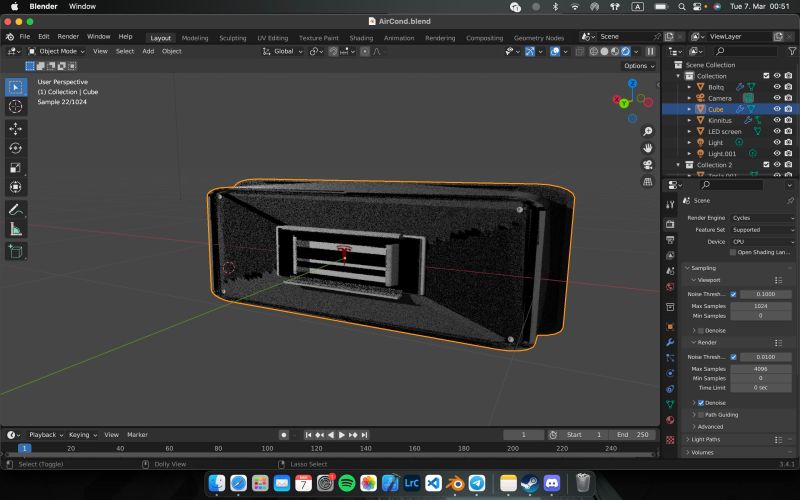The width and height of the screenshot is (800, 500).
Task: Hide the Cube object in viewport
Action: (777, 109)
